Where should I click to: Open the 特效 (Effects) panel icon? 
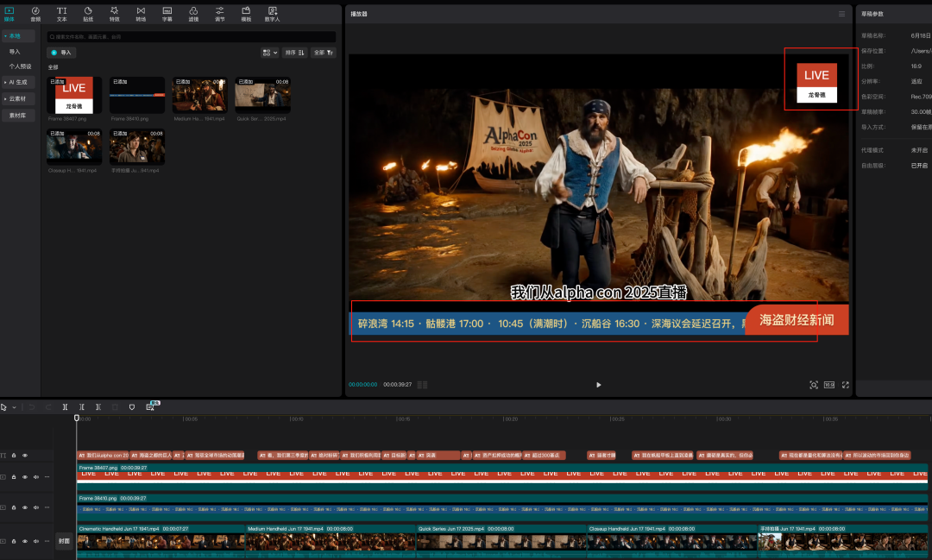click(x=115, y=14)
